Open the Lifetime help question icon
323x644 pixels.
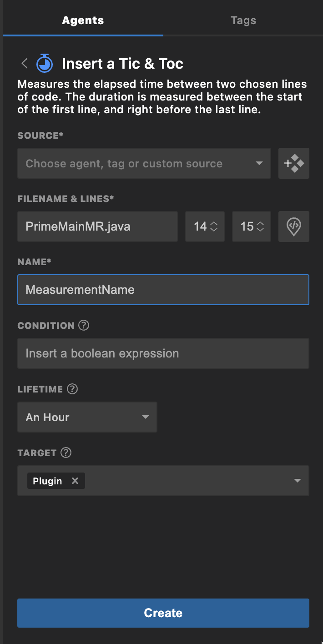pos(72,389)
